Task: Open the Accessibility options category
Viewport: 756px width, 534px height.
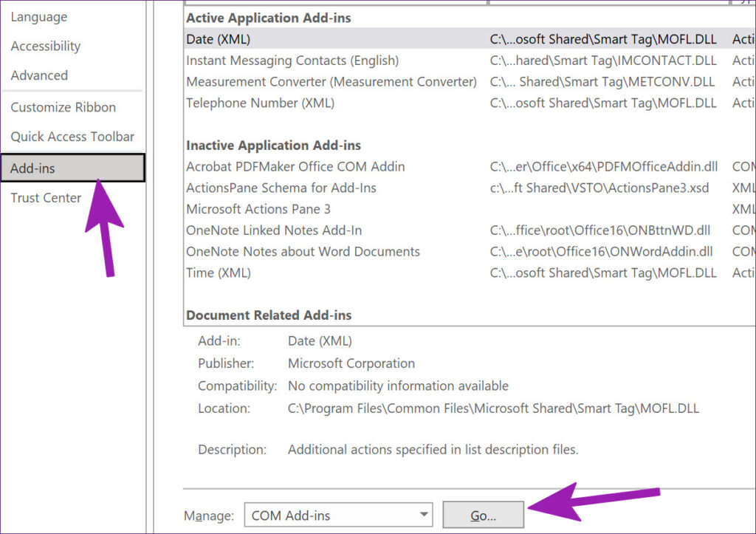Action: click(46, 47)
